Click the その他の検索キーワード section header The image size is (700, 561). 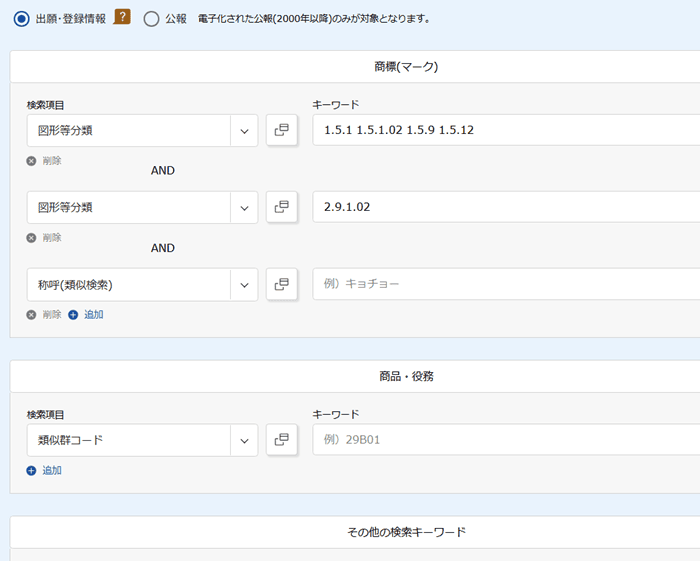point(355,532)
